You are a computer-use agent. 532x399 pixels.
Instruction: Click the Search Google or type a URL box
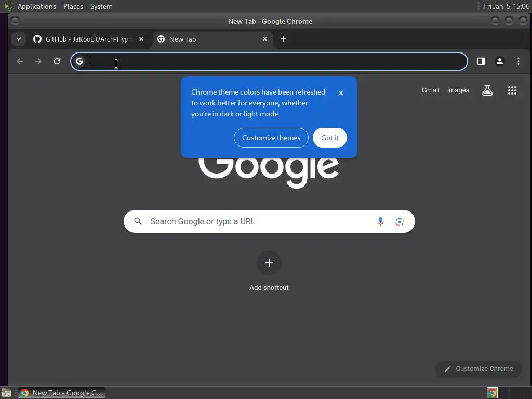tap(269, 221)
